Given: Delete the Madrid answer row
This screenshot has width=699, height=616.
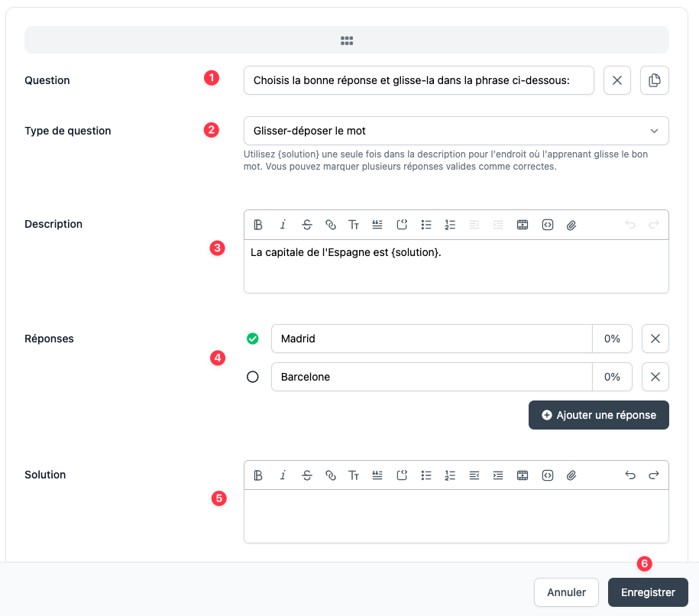Looking at the screenshot, I should [655, 339].
